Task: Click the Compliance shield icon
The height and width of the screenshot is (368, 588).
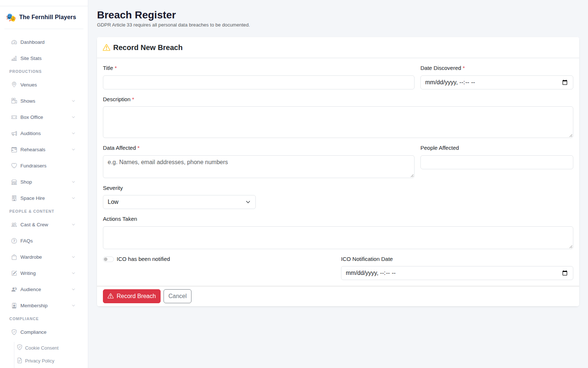Action: [14, 332]
